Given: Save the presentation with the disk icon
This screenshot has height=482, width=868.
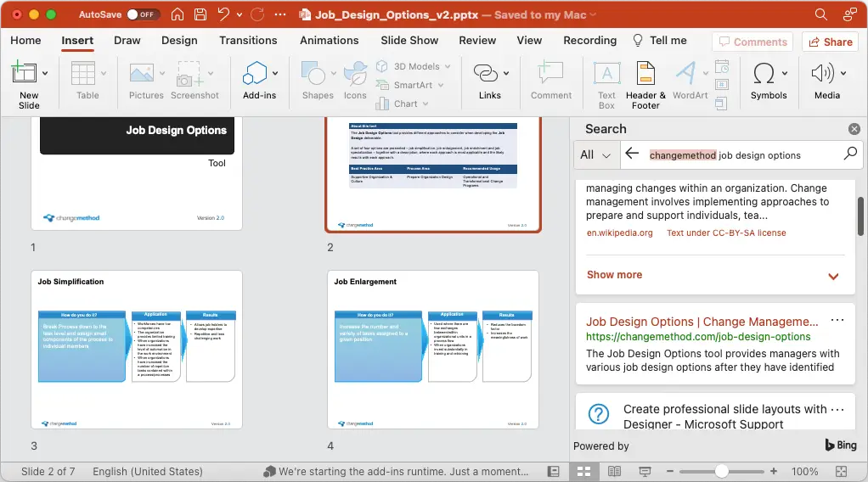Looking at the screenshot, I should 200,14.
